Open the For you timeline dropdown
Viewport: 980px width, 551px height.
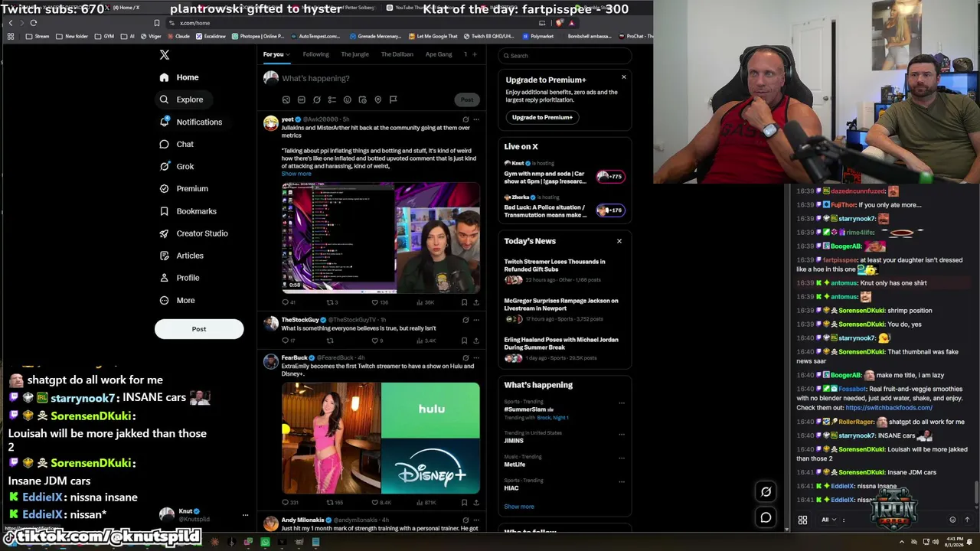(x=276, y=54)
